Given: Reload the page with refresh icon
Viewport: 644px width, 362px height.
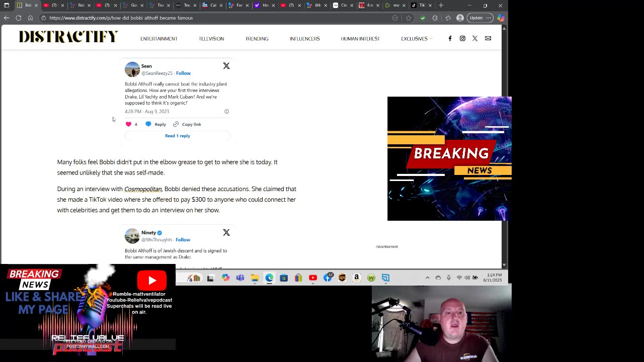Looking at the screenshot, I should [19, 18].
